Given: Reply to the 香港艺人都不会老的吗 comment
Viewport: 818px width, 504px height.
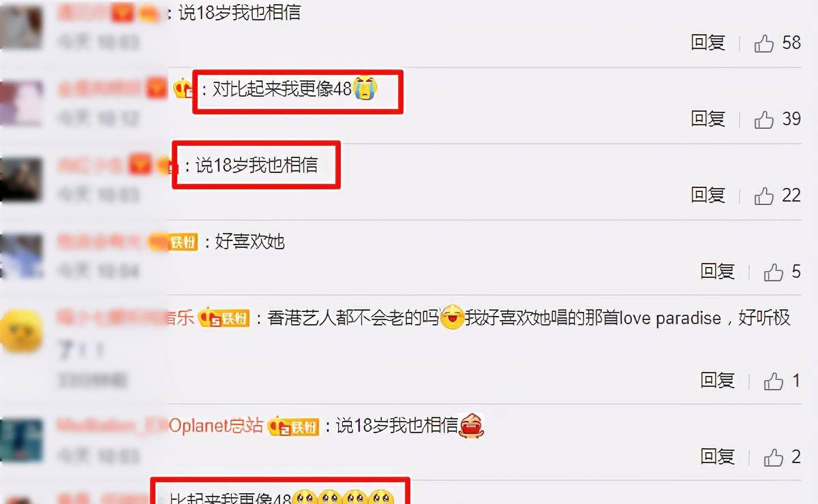Looking at the screenshot, I should [718, 381].
